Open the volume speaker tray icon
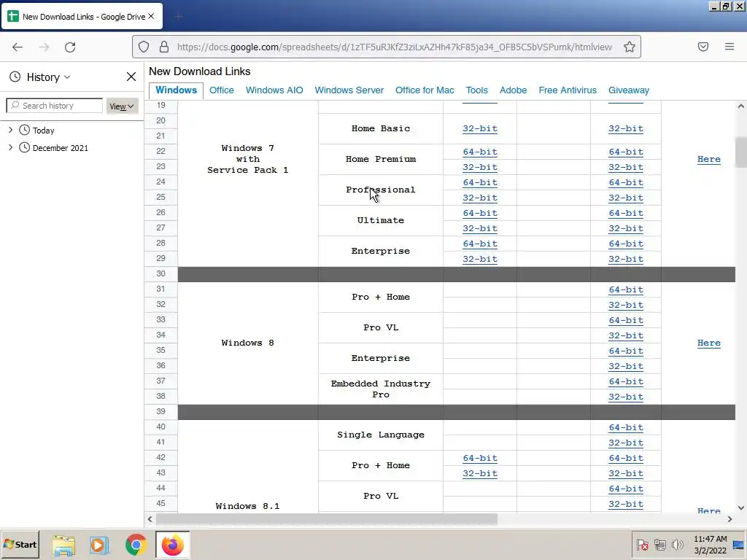This screenshot has width=747, height=560. tap(677, 545)
